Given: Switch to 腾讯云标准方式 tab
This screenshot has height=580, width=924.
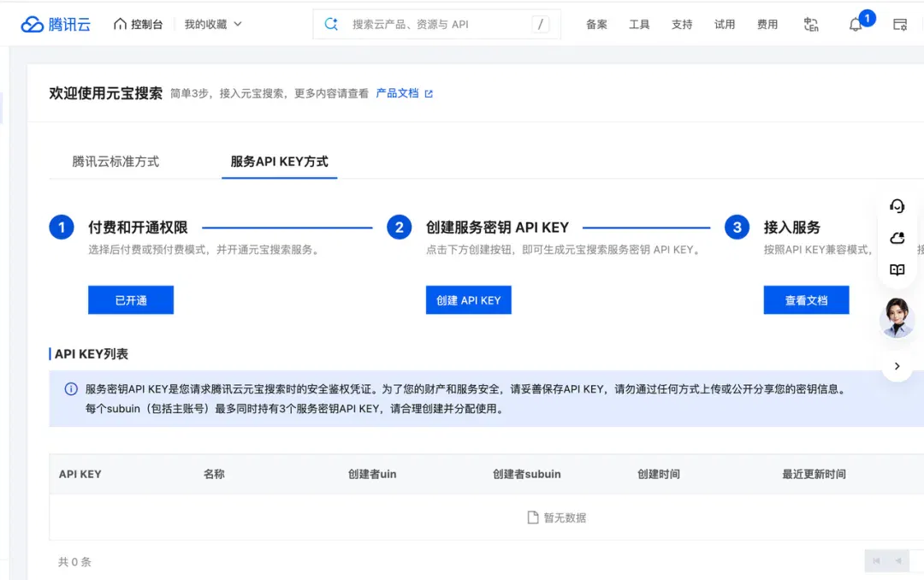Looking at the screenshot, I should tap(115, 162).
